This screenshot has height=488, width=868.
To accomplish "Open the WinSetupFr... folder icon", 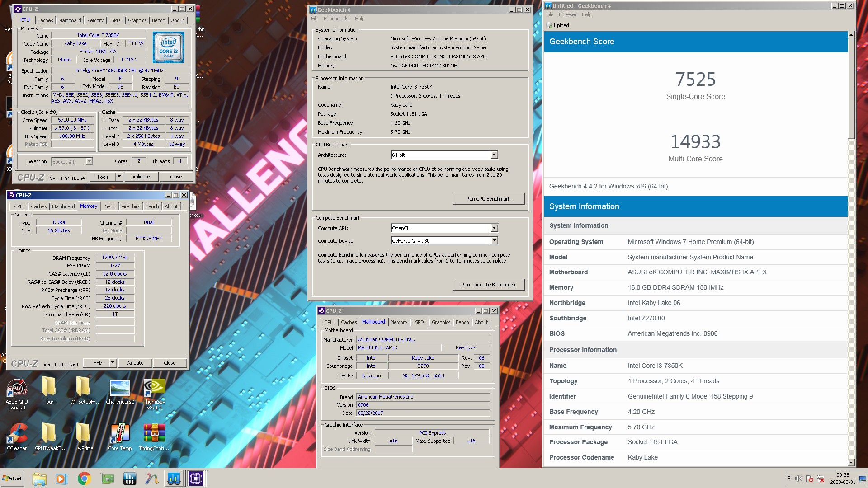I will click(x=85, y=390).
